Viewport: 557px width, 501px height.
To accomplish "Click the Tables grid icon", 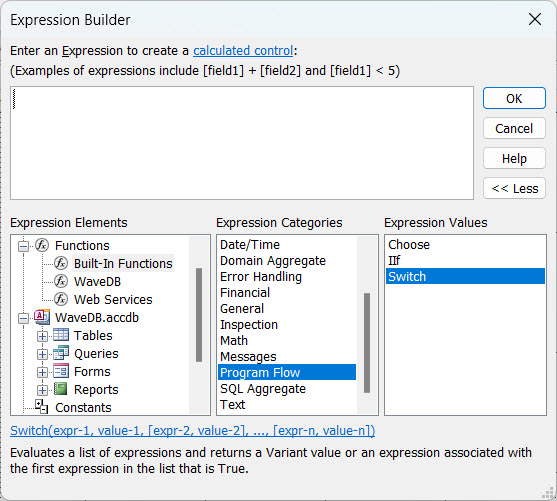I will [61, 335].
